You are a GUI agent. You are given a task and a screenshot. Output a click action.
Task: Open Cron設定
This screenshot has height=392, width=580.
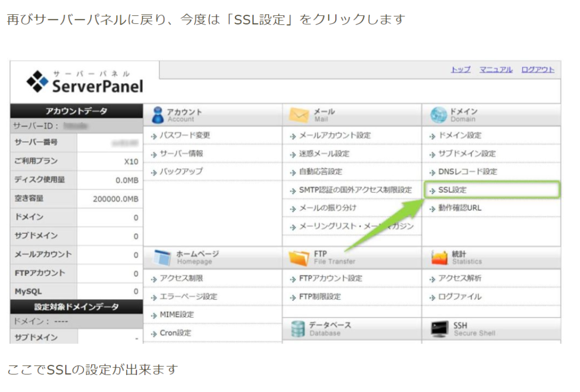click(x=176, y=333)
